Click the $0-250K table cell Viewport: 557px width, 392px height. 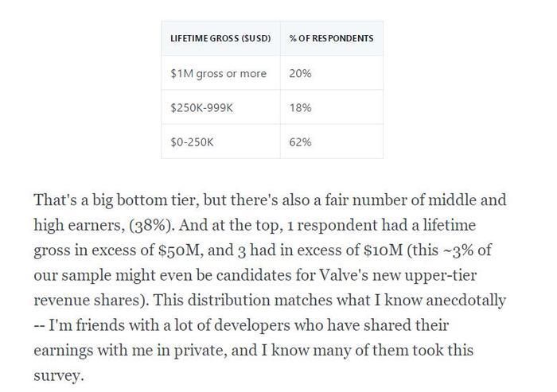pos(220,142)
